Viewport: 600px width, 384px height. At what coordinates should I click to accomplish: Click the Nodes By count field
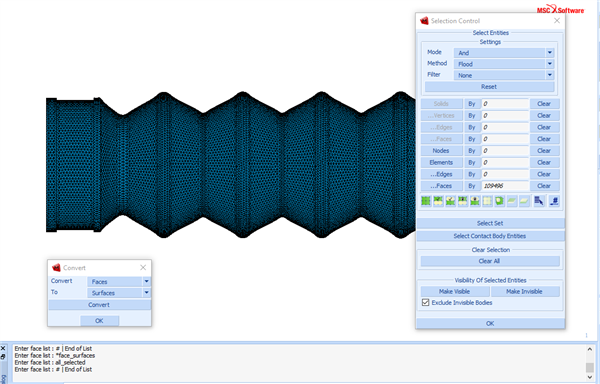point(505,151)
